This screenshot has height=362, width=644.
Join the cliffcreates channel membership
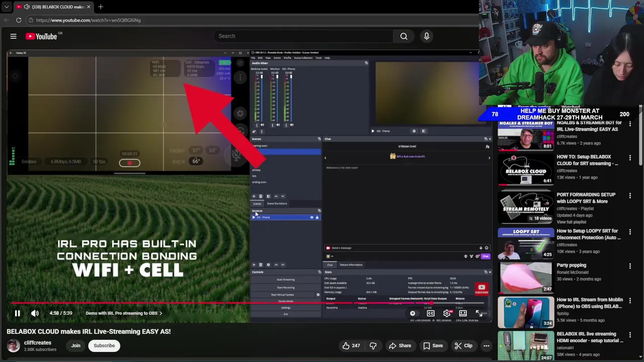75,346
